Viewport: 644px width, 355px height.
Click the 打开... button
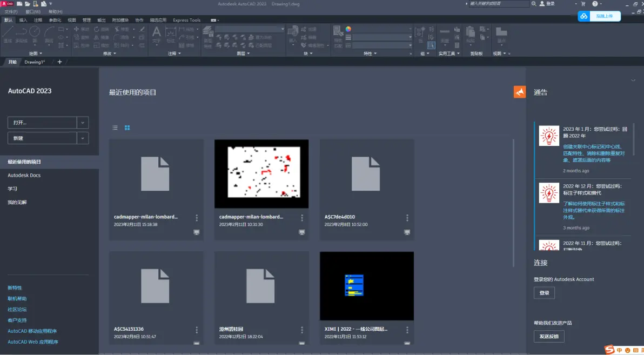(x=42, y=123)
